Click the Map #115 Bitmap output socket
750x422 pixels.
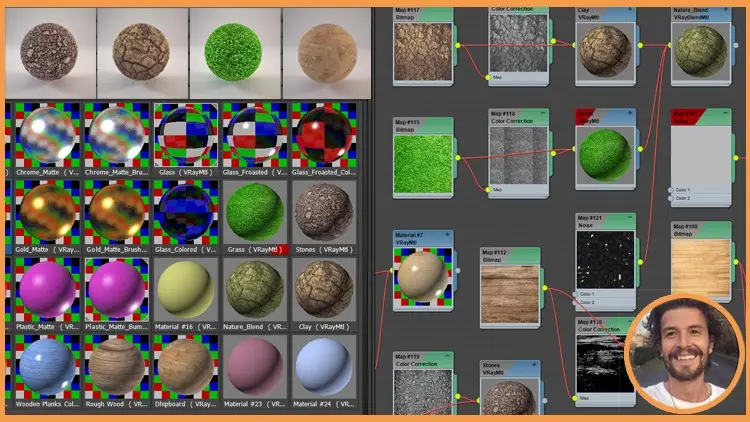tap(458, 157)
